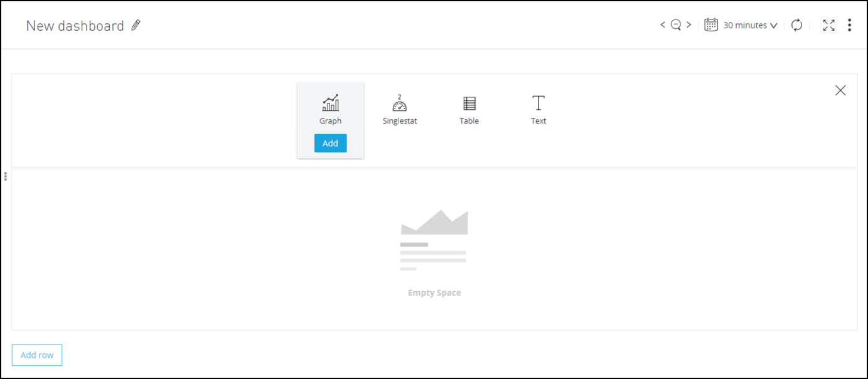868x379 pixels.
Task: Zoom out the time range
Action: click(x=676, y=25)
